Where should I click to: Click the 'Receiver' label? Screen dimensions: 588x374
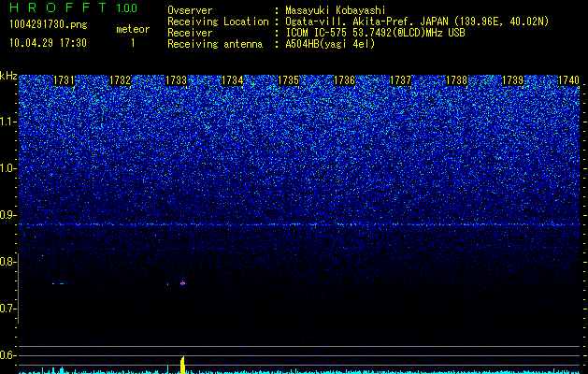(190, 33)
